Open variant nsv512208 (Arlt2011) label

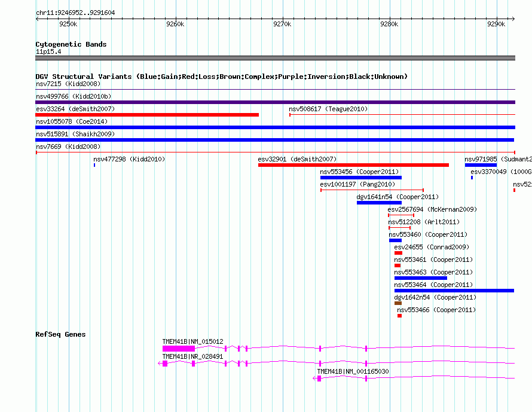click(x=424, y=222)
